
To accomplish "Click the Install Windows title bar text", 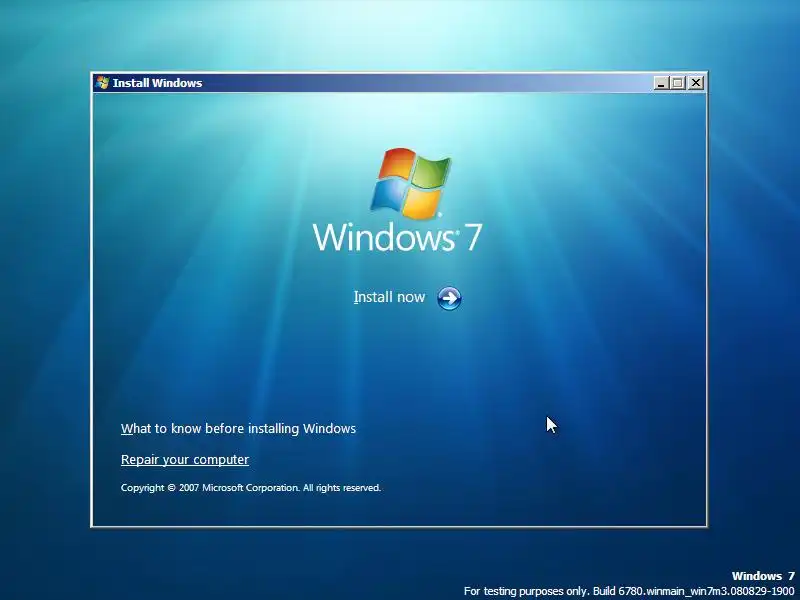I will [158, 83].
